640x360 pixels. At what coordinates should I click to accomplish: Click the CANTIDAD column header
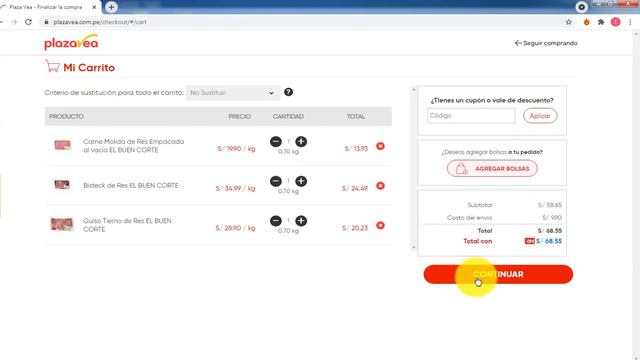coord(288,116)
